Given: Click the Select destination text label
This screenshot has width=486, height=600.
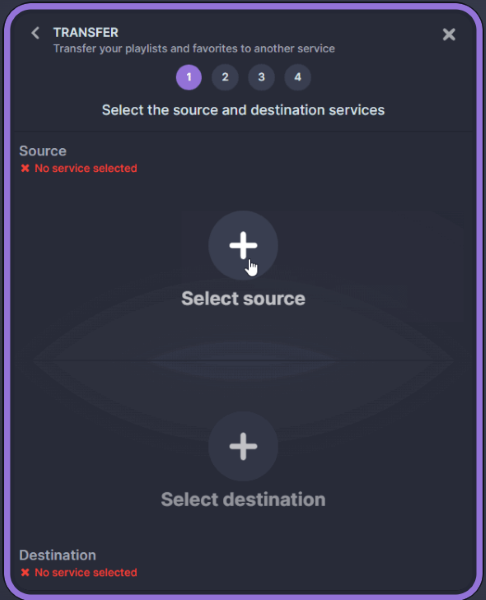Looking at the screenshot, I should tap(243, 499).
